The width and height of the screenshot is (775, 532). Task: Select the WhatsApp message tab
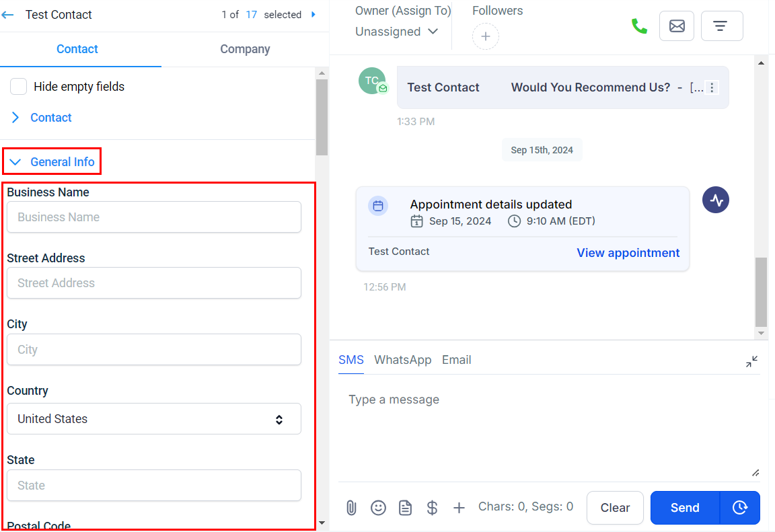[402, 360]
